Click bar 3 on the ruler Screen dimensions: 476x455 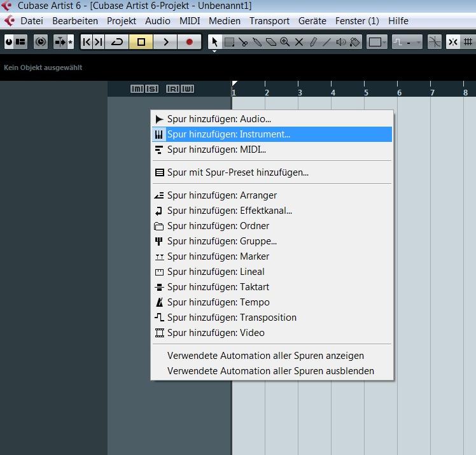[300, 92]
